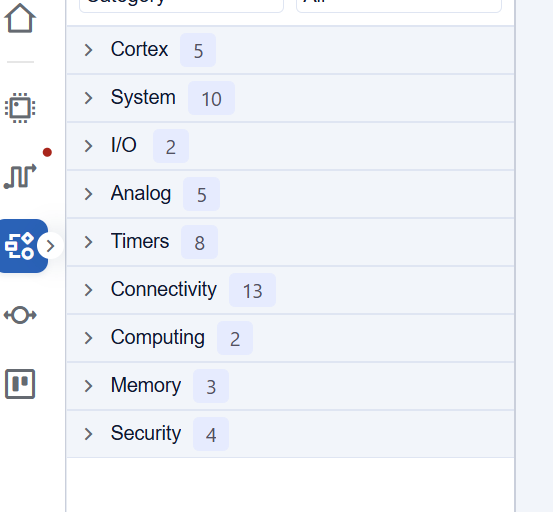
Task: Expand the Cortex category chevron
Action: point(88,50)
